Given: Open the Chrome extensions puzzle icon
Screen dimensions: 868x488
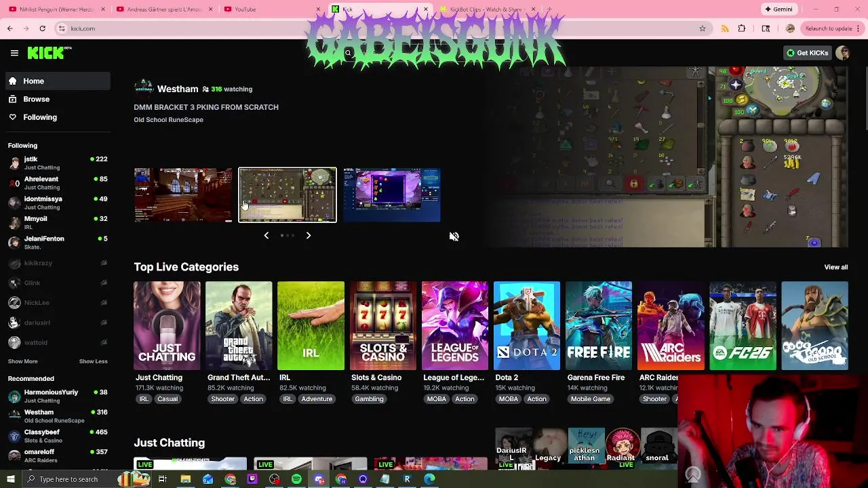Looking at the screenshot, I should tap(742, 28).
